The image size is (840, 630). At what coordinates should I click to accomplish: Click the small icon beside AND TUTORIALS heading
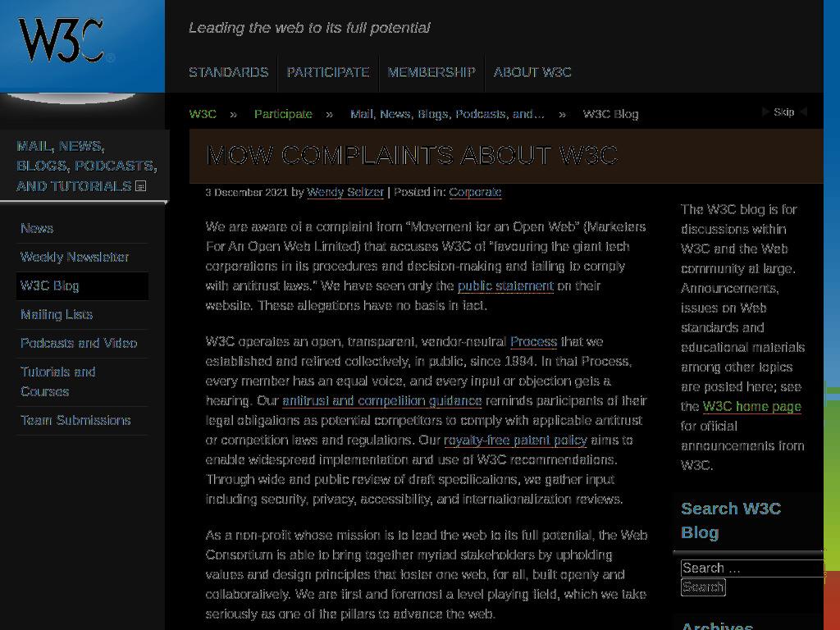click(141, 186)
